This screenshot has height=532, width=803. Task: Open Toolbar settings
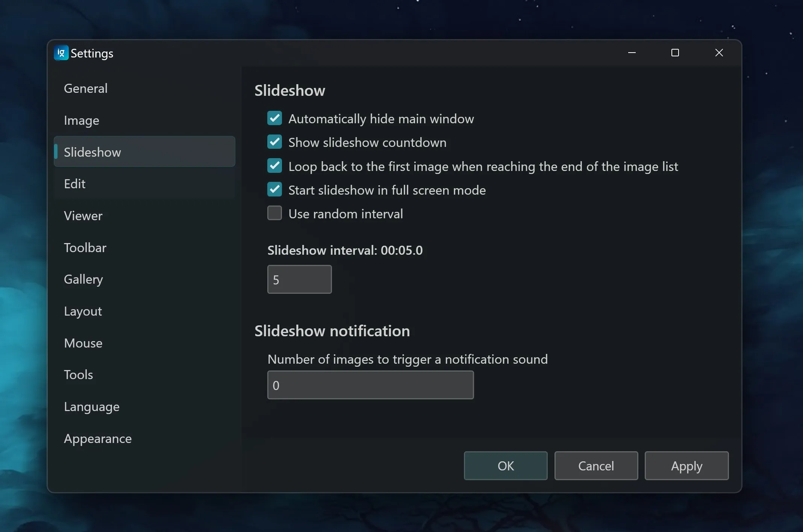pos(85,248)
